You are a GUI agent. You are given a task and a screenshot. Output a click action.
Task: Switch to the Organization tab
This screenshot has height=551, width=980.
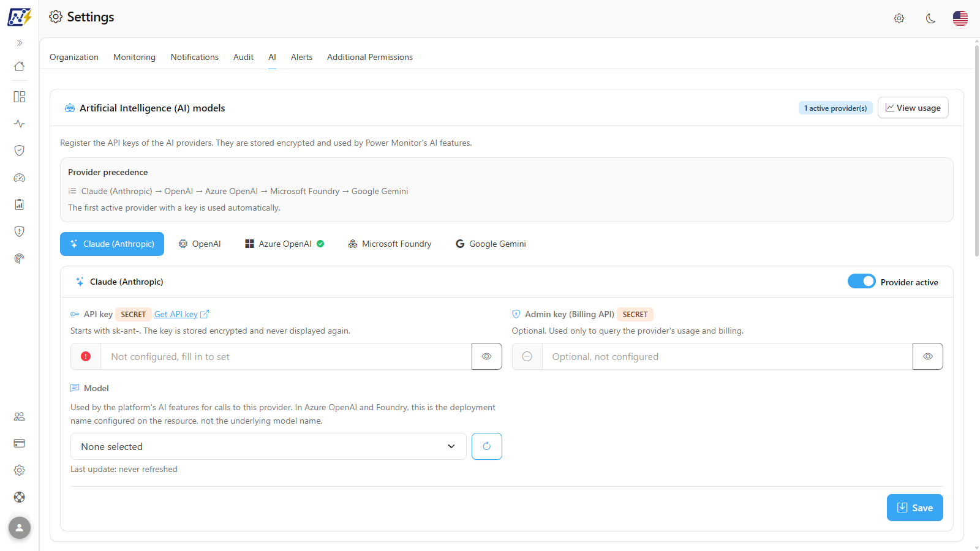point(74,57)
